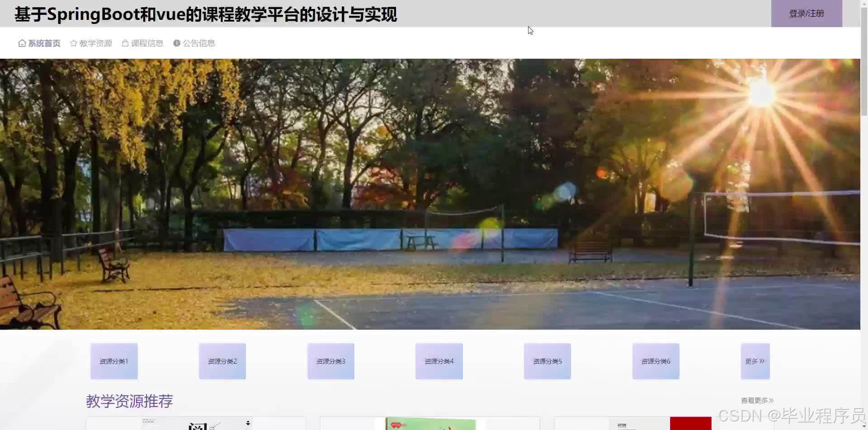Click the home icon beside 系统首页
This screenshot has height=430, width=868.
point(22,43)
